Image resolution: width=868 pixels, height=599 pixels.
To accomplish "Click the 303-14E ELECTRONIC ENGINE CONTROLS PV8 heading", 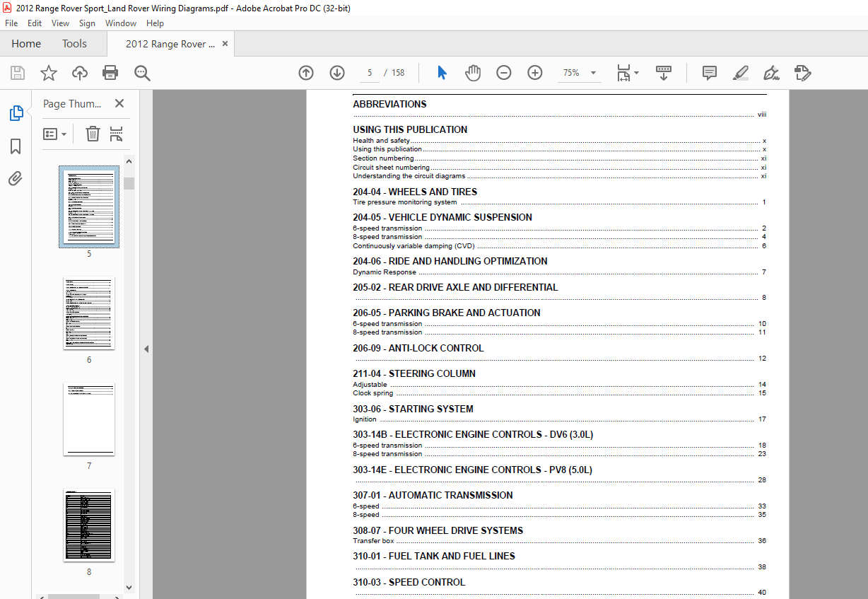I will pos(473,470).
